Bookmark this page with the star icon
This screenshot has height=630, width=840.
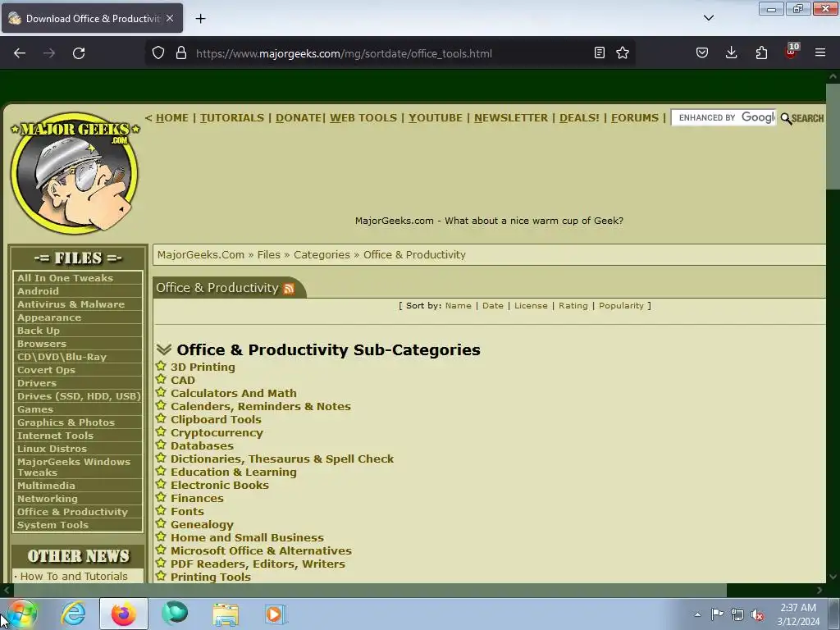coord(623,52)
